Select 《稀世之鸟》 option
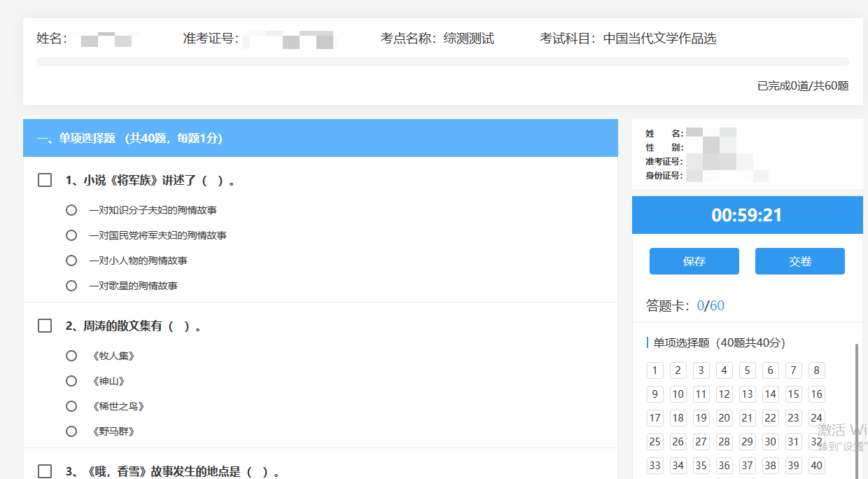 [71, 406]
